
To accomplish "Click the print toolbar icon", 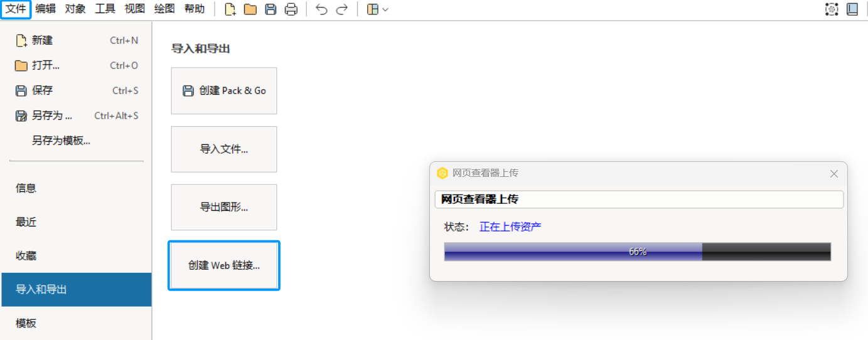I will (x=291, y=9).
